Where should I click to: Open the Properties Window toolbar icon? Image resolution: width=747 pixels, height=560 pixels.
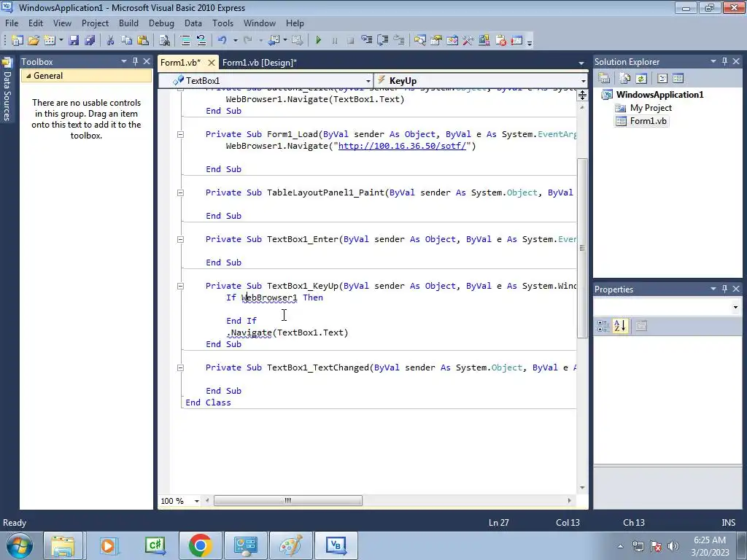click(x=436, y=41)
